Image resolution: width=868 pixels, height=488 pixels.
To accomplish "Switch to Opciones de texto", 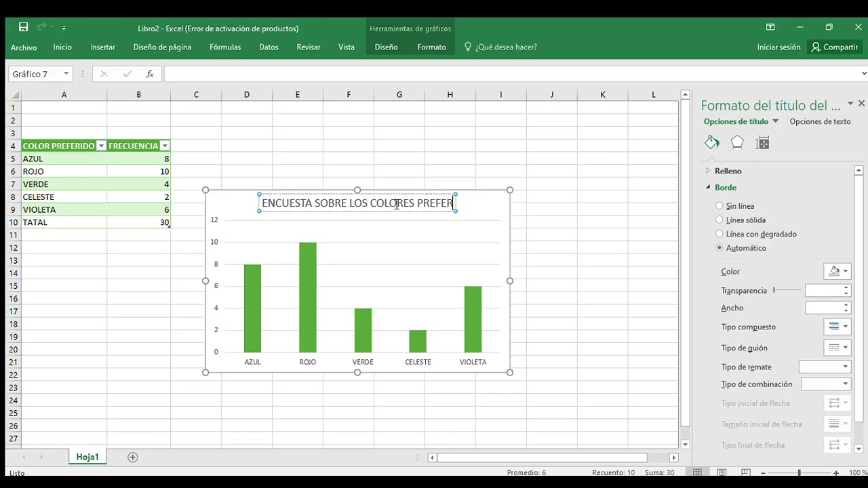I will (x=820, y=121).
